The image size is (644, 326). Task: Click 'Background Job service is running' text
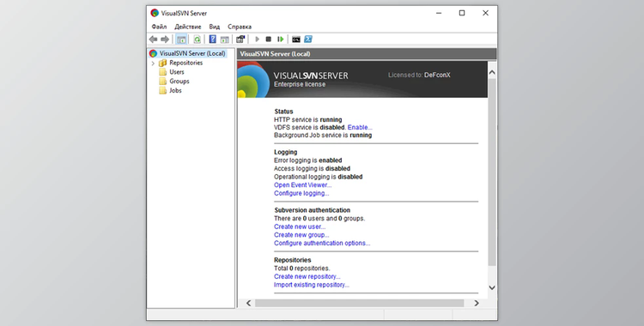pos(323,135)
